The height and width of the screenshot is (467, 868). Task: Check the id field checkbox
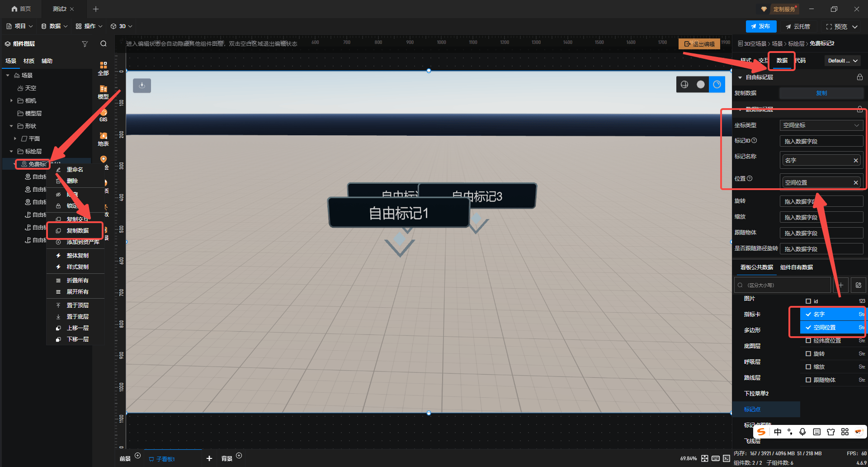(x=808, y=301)
